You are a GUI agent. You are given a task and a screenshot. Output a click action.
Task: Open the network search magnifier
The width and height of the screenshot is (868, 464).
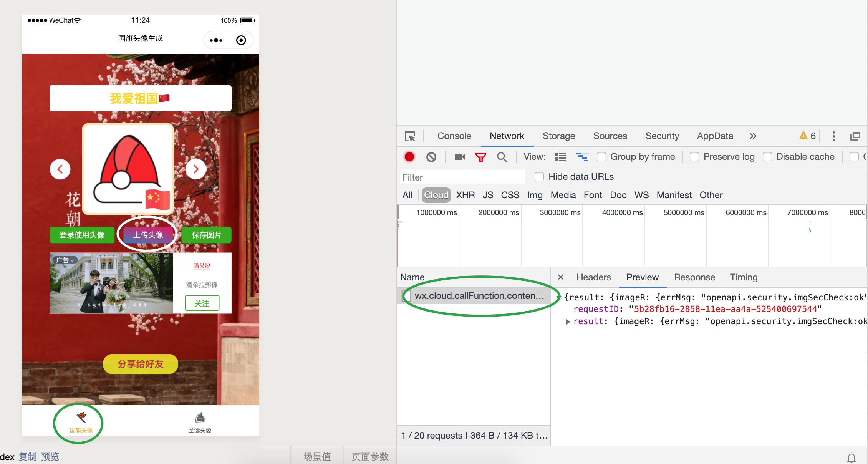[x=502, y=157]
